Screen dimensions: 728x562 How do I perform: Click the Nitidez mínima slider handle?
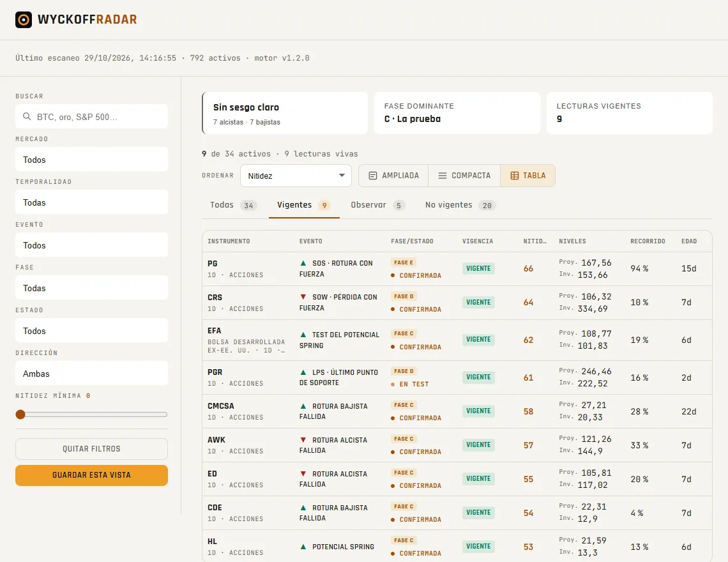point(20,414)
